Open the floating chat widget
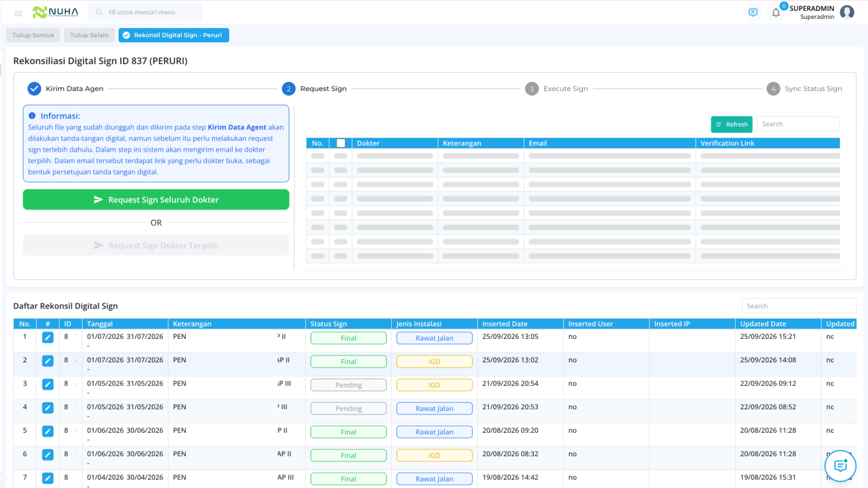Viewport: 868px width, 488px height. click(x=840, y=466)
